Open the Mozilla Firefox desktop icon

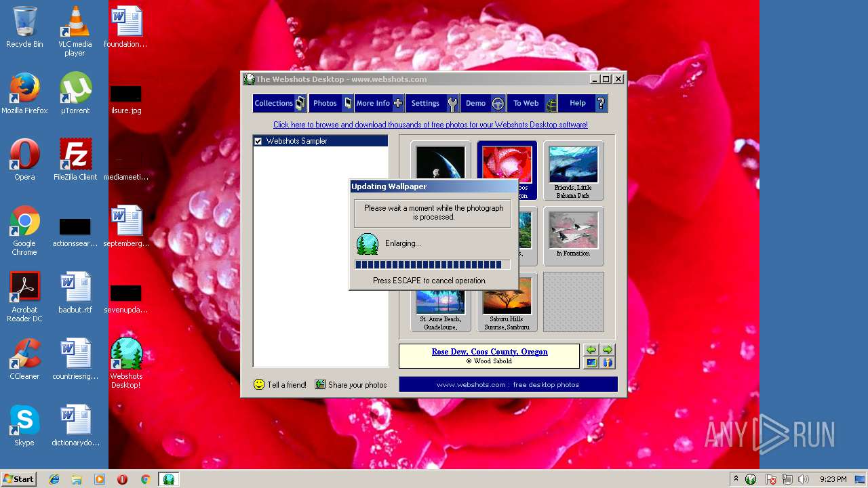click(24, 94)
